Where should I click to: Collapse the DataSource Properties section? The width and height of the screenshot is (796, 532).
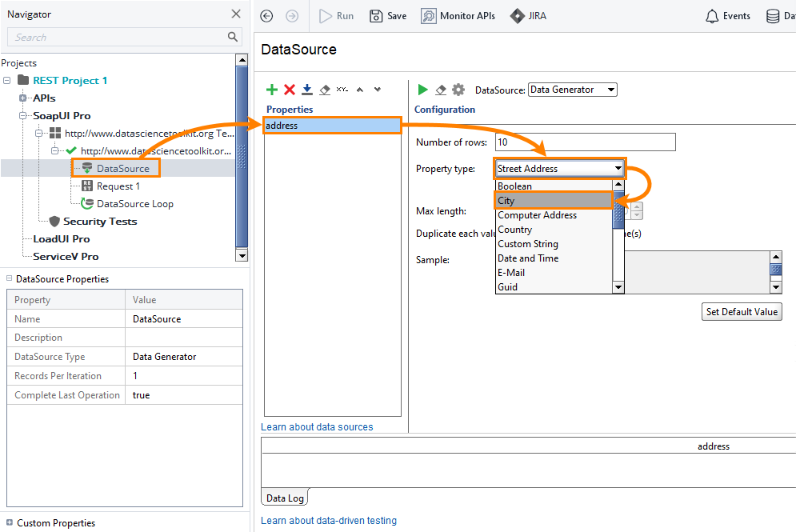pos(9,278)
